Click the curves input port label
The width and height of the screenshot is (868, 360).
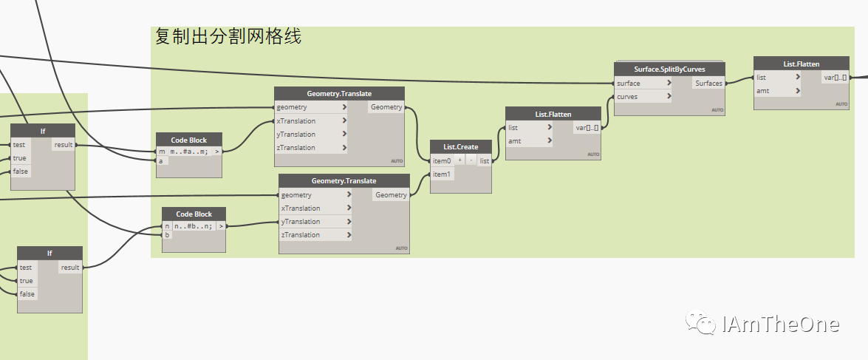(x=627, y=96)
